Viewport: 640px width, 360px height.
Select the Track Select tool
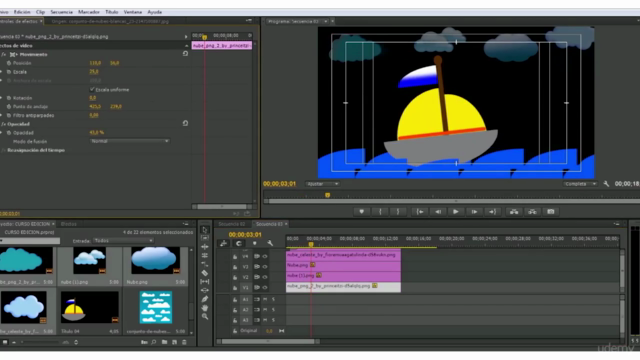click(205, 238)
